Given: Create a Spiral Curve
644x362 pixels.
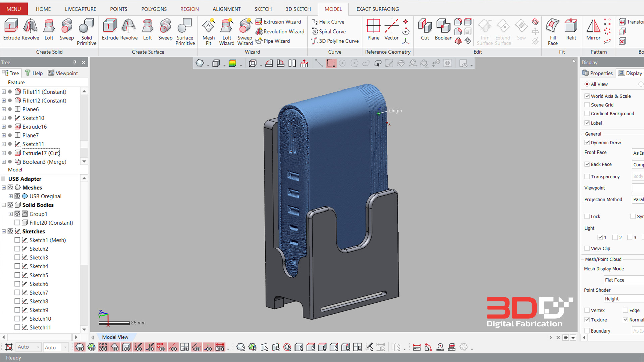Looking at the screenshot, I should click(x=328, y=31).
